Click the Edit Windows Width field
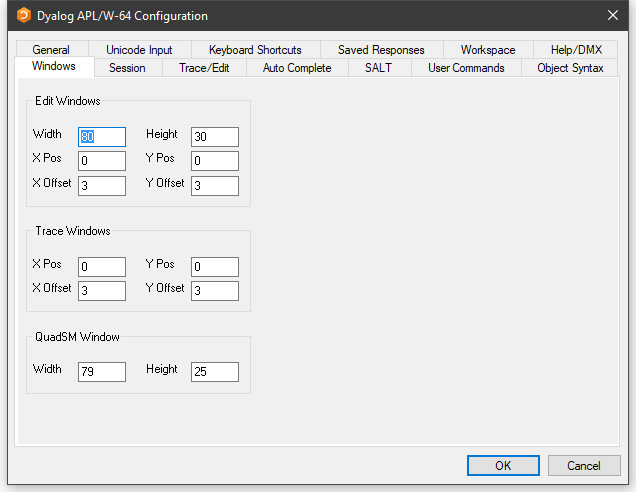The width and height of the screenshot is (636, 492). (102, 137)
